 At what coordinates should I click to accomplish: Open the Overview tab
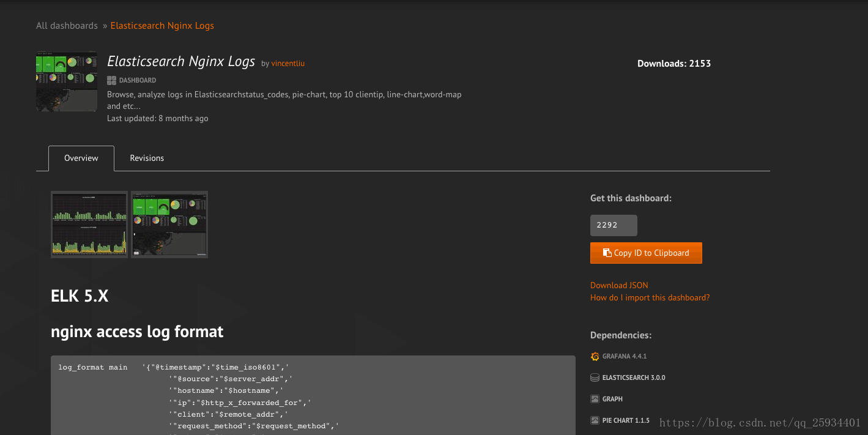pyautogui.click(x=81, y=158)
